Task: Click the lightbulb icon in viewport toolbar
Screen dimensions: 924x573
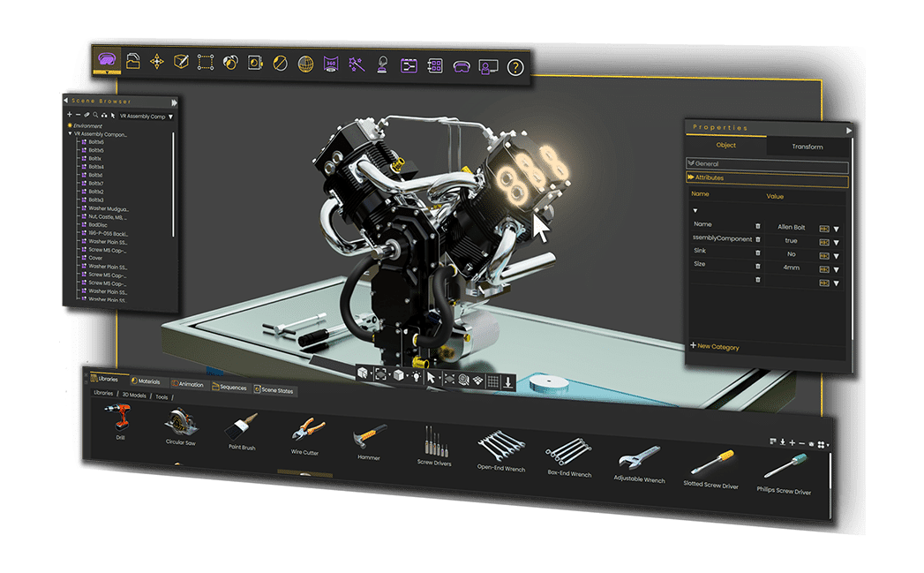Action: (415, 376)
